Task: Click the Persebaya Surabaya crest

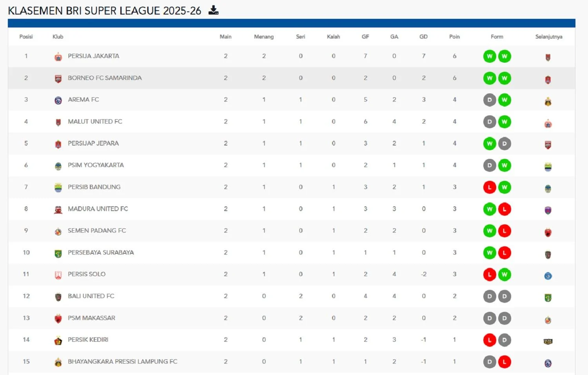Action: (x=58, y=253)
